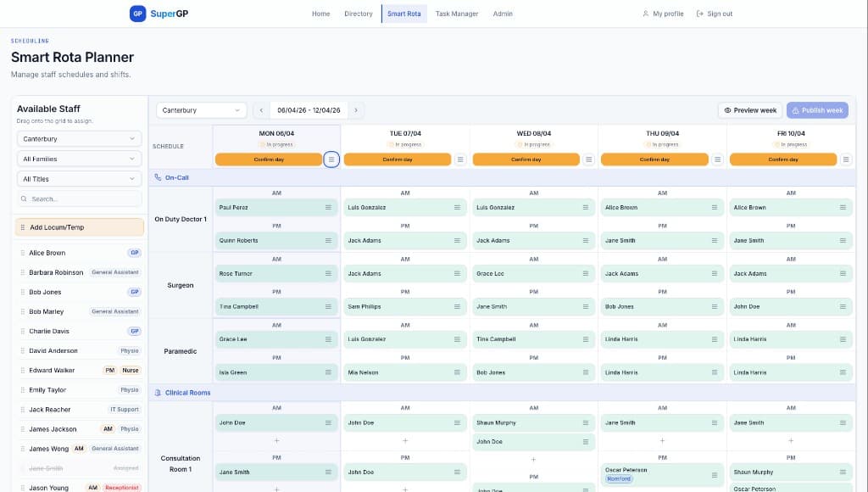868x492 pixels.
Task: Open the Friday day options menu icon
Action: (846, 159)
